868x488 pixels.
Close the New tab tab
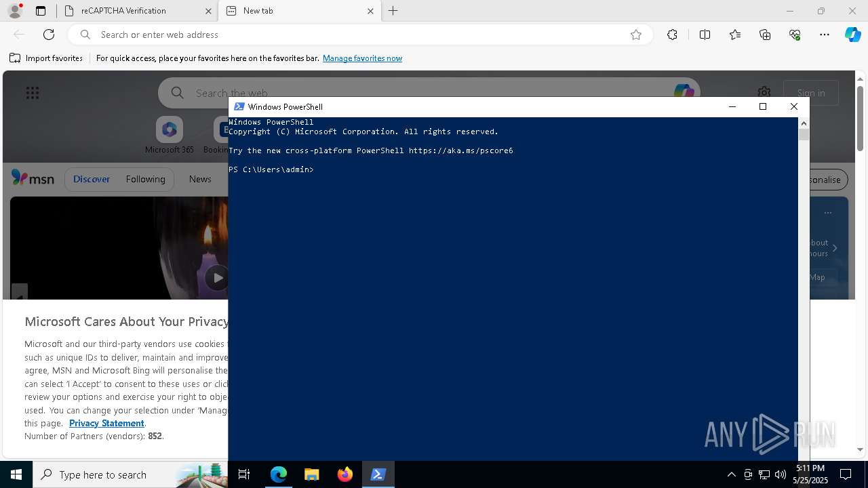pos(370,11)
